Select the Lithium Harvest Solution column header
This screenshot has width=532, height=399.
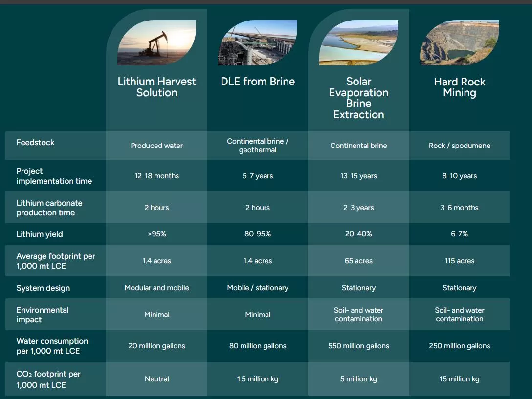pyautogui.click(x=156, y=87)
